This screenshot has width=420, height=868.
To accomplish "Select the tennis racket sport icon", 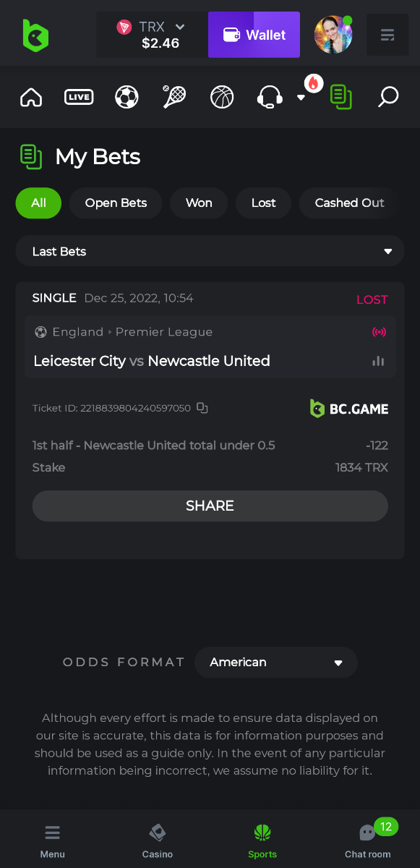I will [x=174, y=97].
